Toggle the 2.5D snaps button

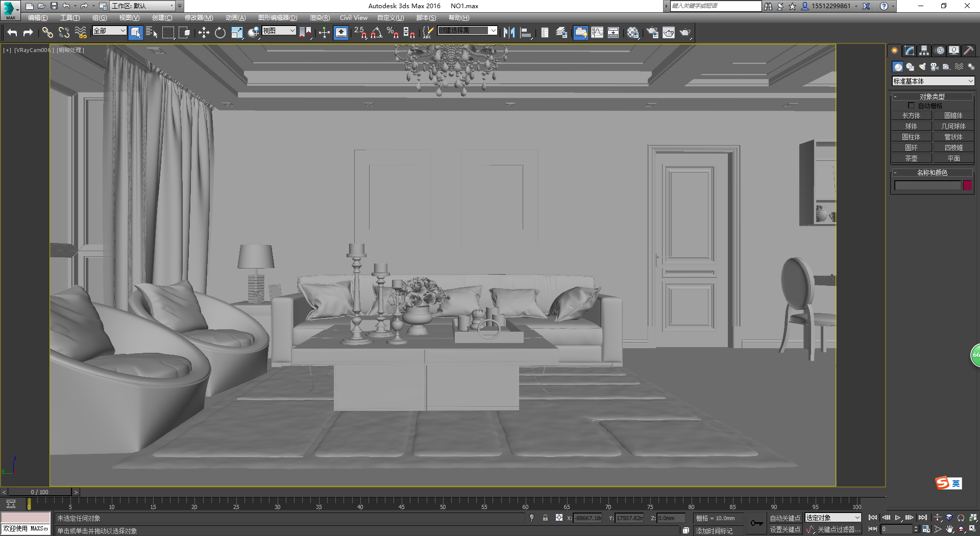[x=360, y=33]
